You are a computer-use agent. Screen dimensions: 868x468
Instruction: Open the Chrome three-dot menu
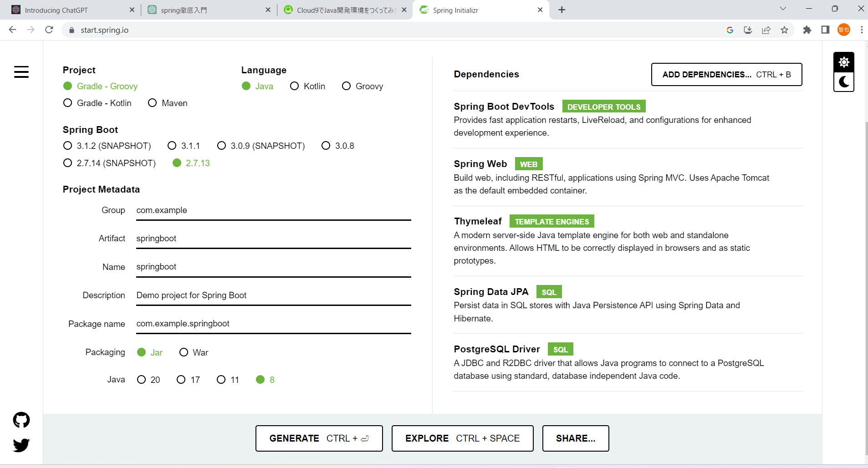pos(862,30)
